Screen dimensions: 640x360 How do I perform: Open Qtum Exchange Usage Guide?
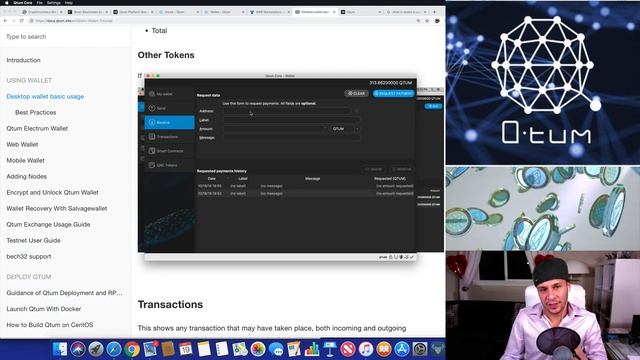pyautogui.click(x=48, y=224)
